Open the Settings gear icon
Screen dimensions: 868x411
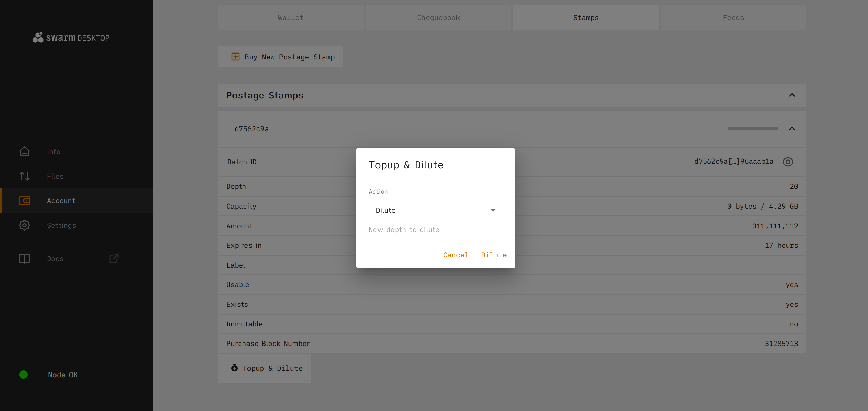coord(25,225)
